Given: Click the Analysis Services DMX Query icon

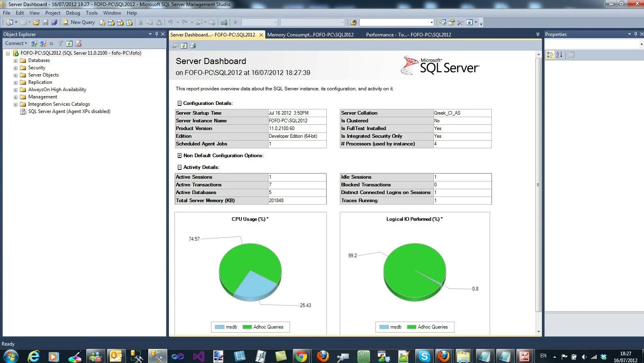Looking at the screenshot, I should pyautogui.click(x=120, y=23).
